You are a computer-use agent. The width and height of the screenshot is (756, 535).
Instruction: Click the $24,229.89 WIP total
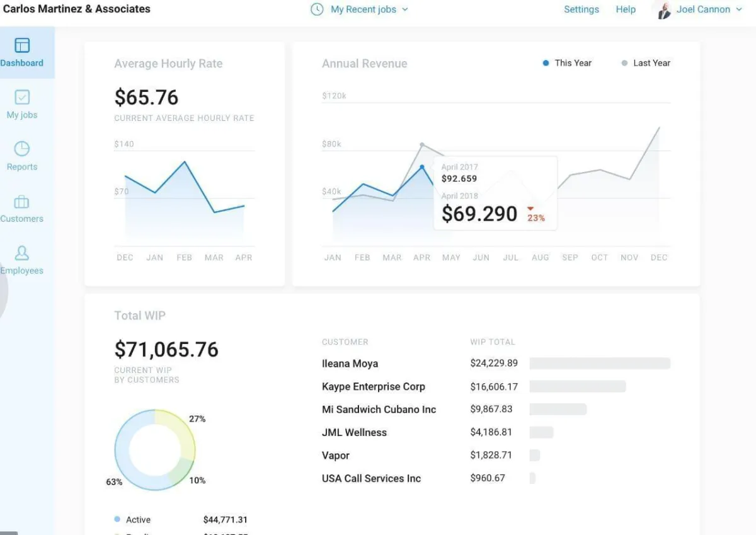tap(494, 363)
